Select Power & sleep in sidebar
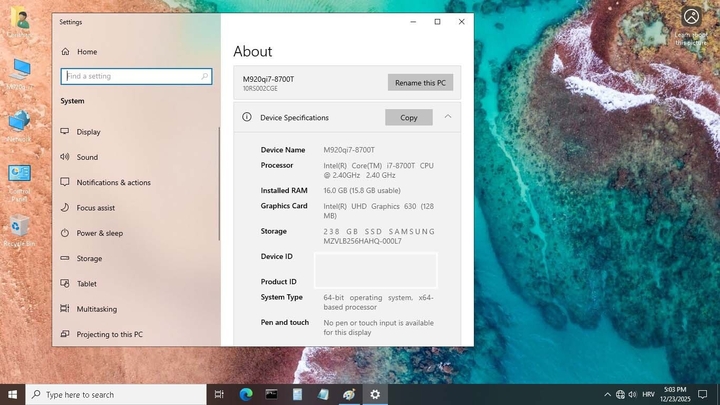Screen dimensions: 720x405 pyautogui.click(x=99, y=233)
